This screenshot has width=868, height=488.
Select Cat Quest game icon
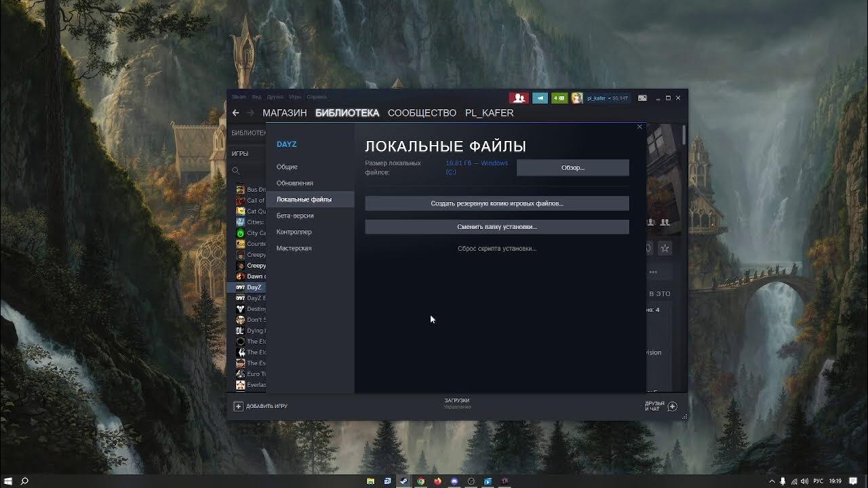click(240, 211)
